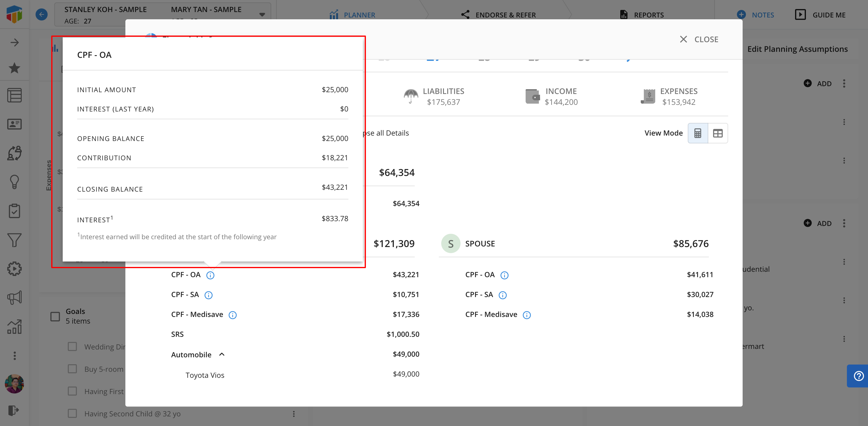
Task: Click the logout icon in sidebar
Action: click(14, 410)
